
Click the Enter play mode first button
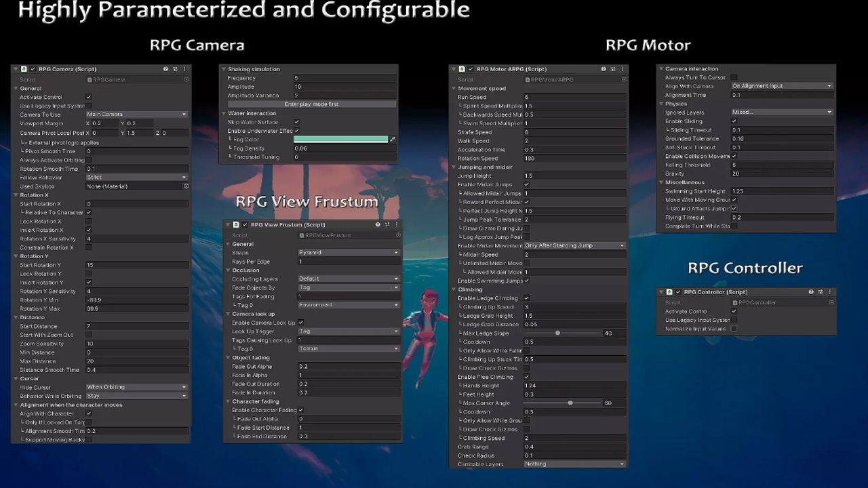(x=311, y=104)
